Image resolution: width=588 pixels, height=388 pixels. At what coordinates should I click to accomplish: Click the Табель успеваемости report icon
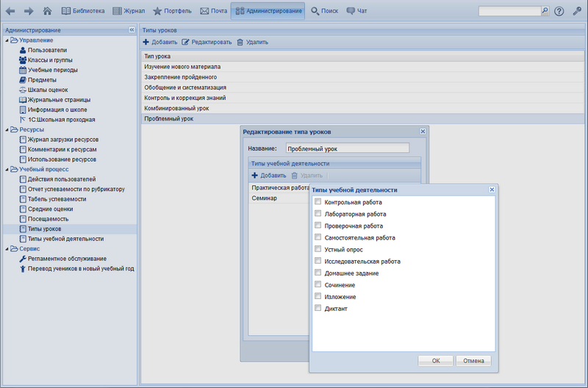(23, 199)
